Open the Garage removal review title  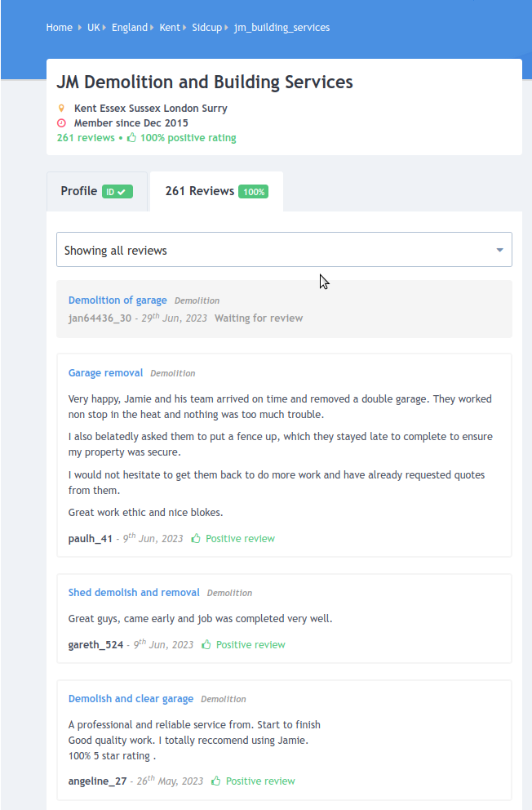[106, 373]
